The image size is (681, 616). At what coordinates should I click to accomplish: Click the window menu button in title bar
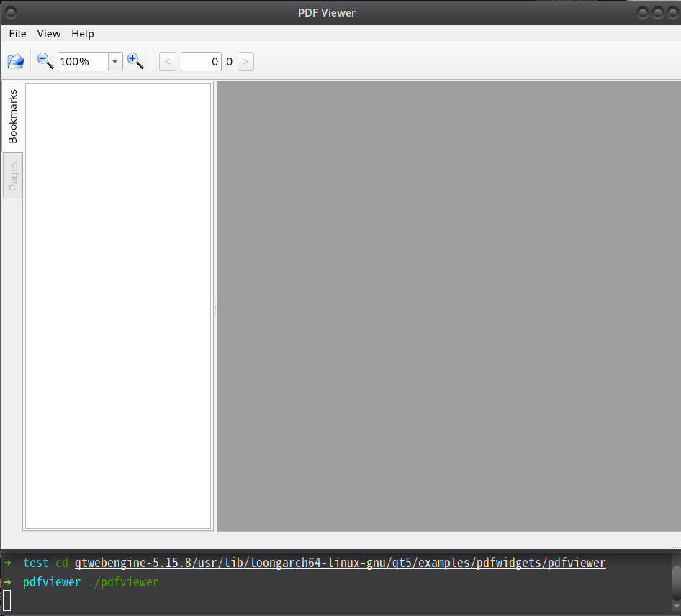click(10, 13)
